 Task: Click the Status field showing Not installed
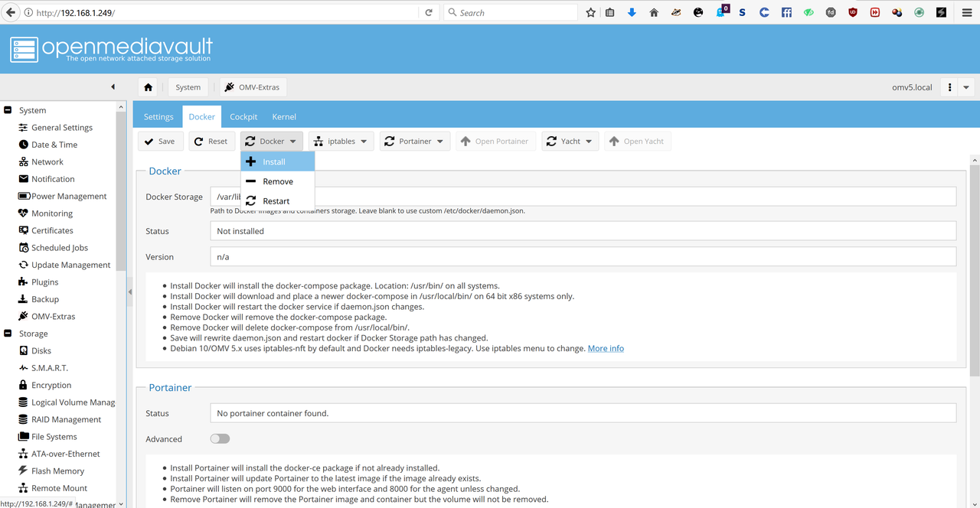pyautogui.click(x=583, y=231)
